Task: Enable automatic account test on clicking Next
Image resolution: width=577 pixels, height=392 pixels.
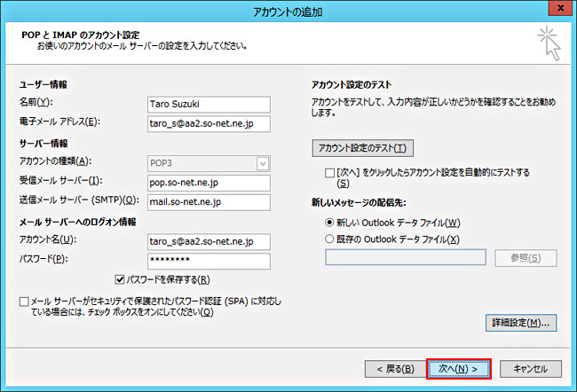Action: 330,172
